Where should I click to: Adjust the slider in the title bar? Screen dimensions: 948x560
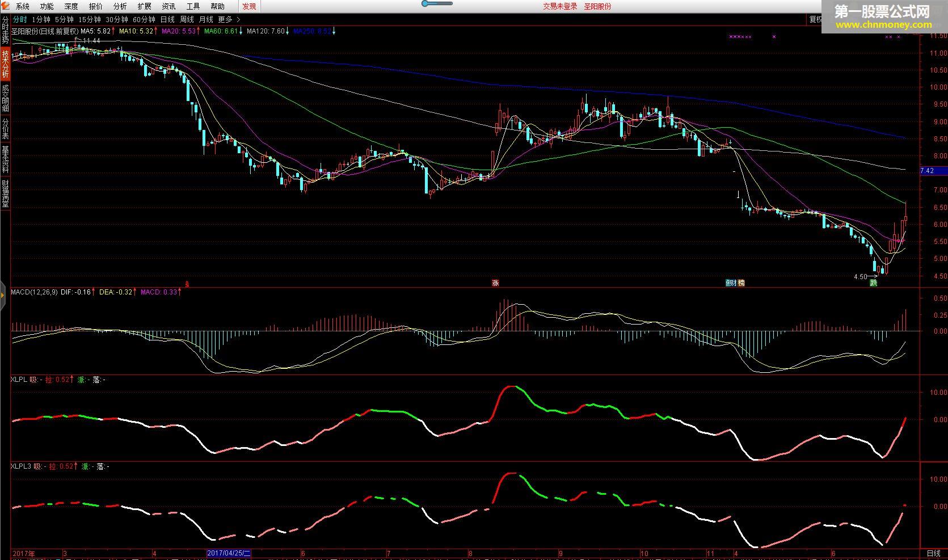point(437,3)
